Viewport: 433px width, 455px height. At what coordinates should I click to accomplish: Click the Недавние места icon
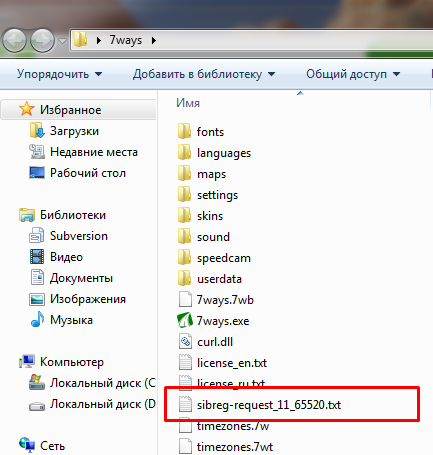pyautogui.click(x=37, y=152)
